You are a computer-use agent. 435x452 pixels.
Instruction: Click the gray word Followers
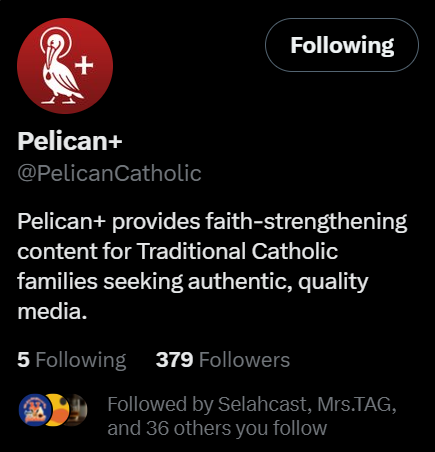pyautogui.click(x=244, y=360)
